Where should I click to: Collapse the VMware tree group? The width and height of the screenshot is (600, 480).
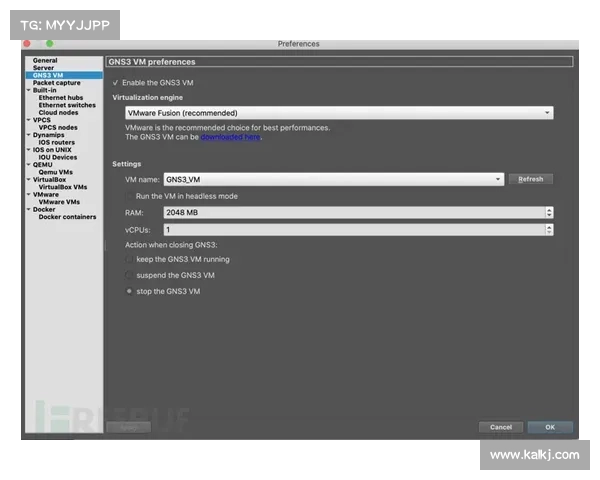click(x=28, y=194)
